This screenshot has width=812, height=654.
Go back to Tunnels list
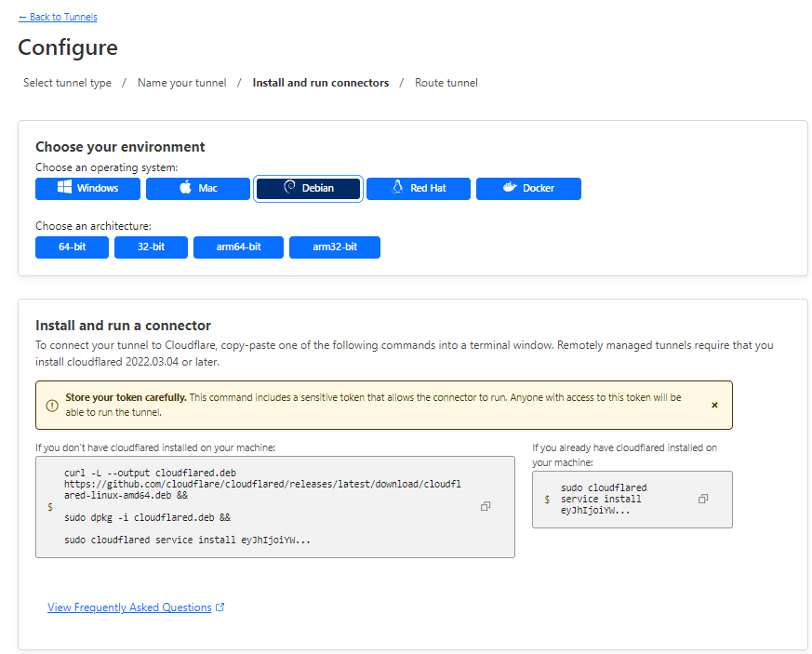(x=58, y=17)
